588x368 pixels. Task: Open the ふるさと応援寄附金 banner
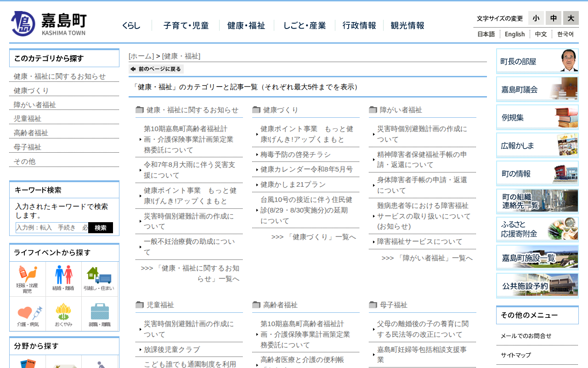537,230
